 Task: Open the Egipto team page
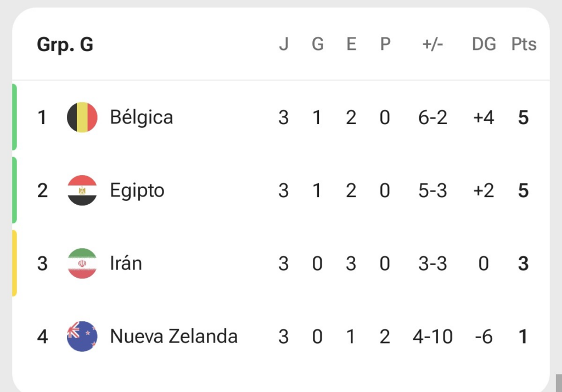coord(137,191)
